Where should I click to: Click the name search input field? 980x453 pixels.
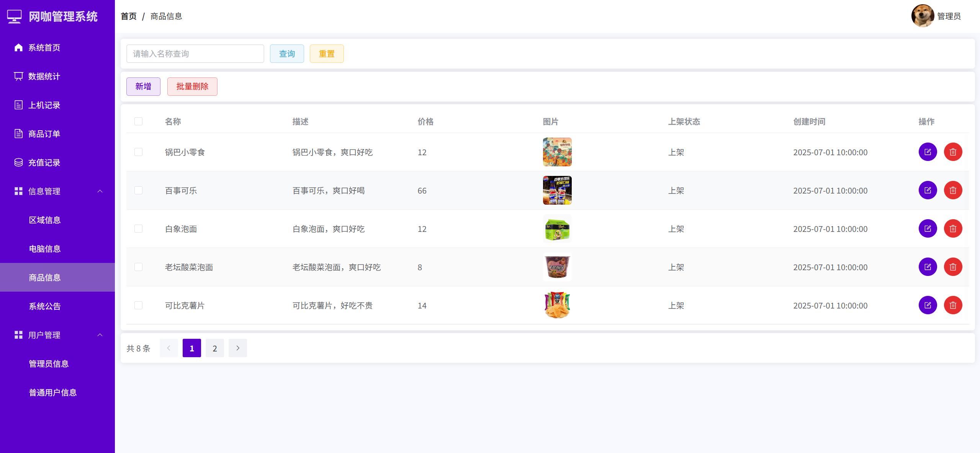[x=195, y=54]
